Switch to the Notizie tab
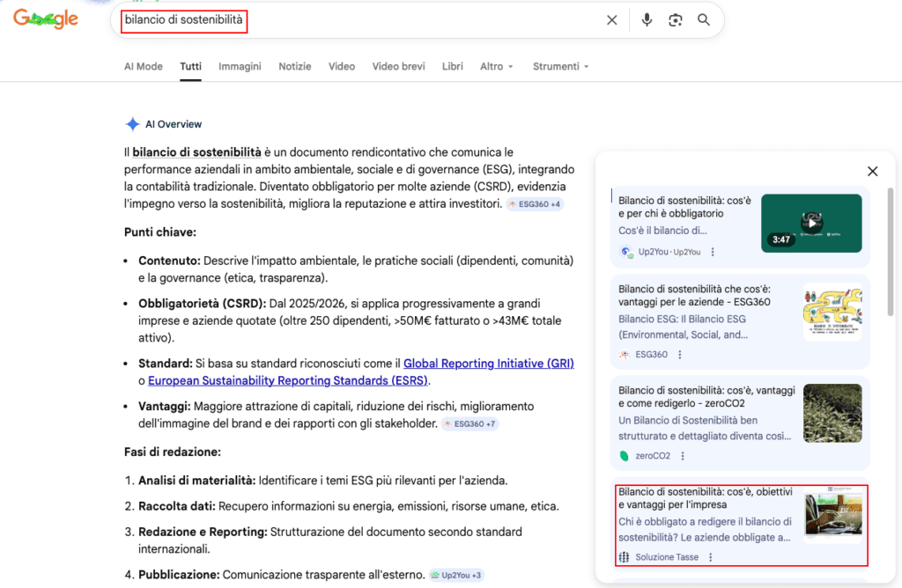Screen dimensions: 902x588 [x=294, y=66]
